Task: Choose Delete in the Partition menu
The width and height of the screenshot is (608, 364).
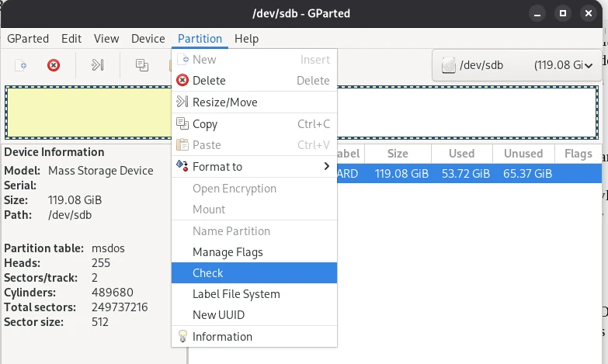Action: click(209, 81)
